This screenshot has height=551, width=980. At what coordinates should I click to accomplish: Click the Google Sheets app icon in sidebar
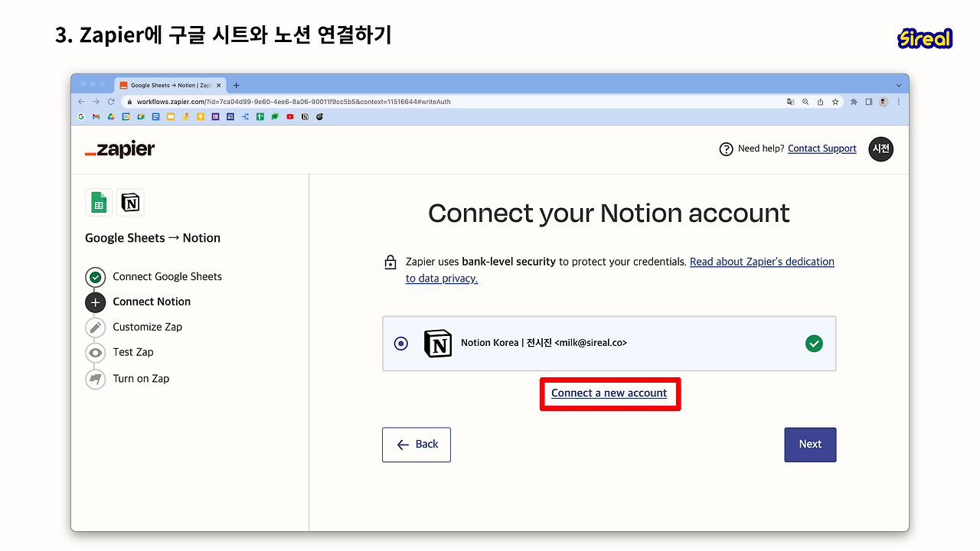click(99, 203)
